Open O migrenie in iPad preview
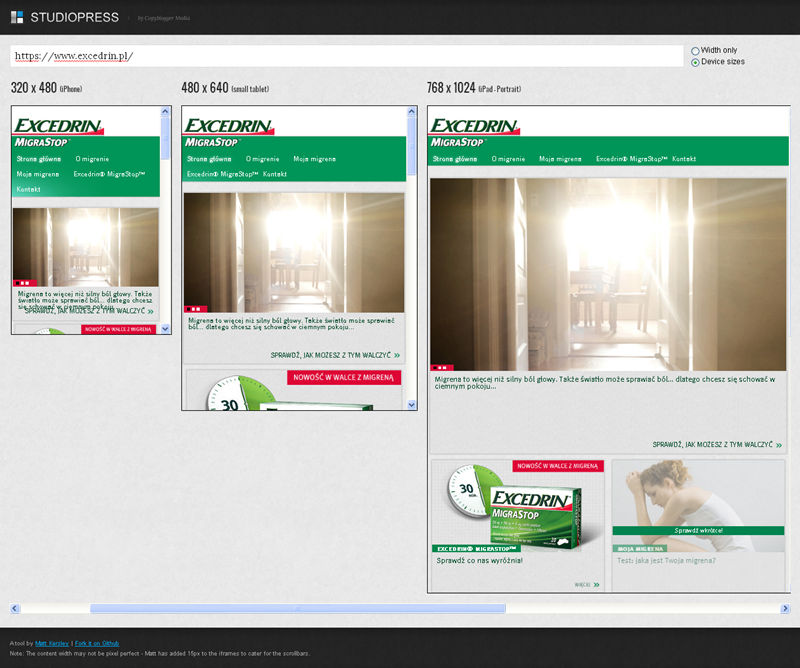800x668 pixels. [508, 159]
